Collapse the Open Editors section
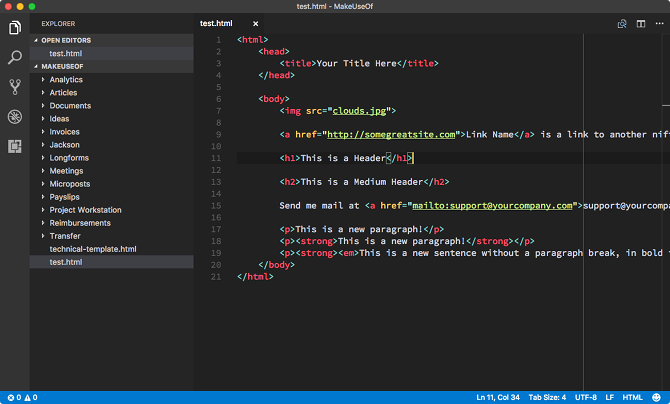Viewport: 670px width, 404px height. (65, 40)
